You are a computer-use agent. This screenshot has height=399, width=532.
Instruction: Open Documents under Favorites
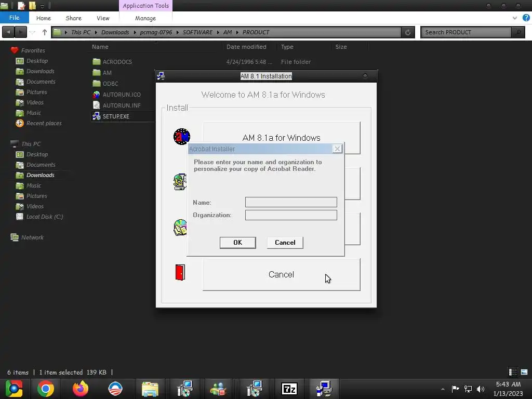41,82
